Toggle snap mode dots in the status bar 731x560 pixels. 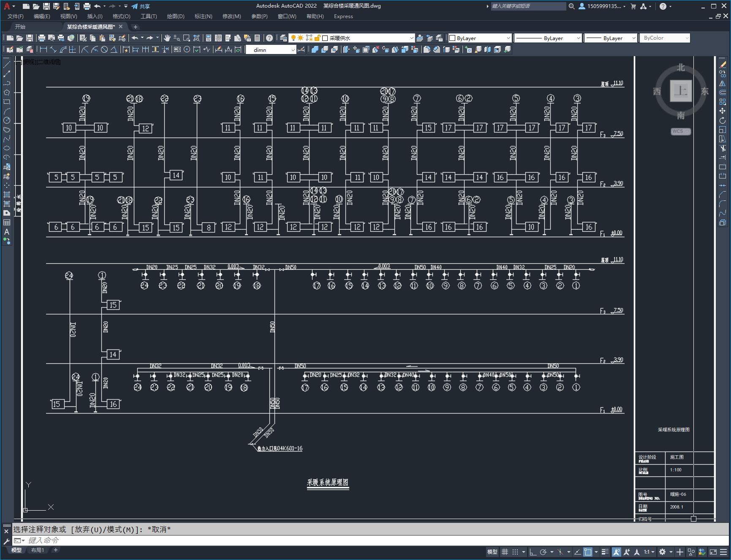tap(515, 552)
